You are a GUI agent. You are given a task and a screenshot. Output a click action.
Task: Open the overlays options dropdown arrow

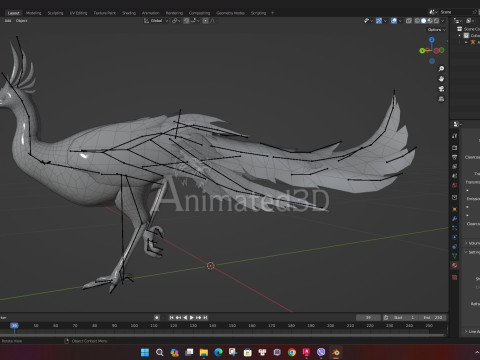400,21
